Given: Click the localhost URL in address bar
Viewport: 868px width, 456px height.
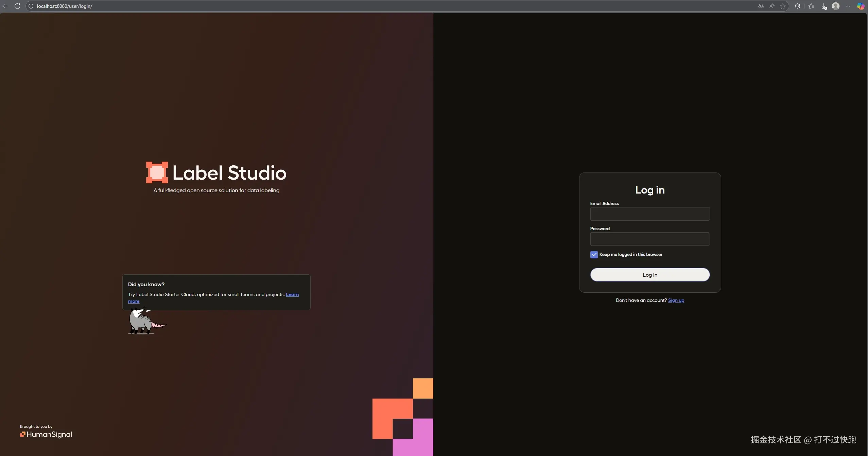Looking at the screenshot, I should 65,6.
